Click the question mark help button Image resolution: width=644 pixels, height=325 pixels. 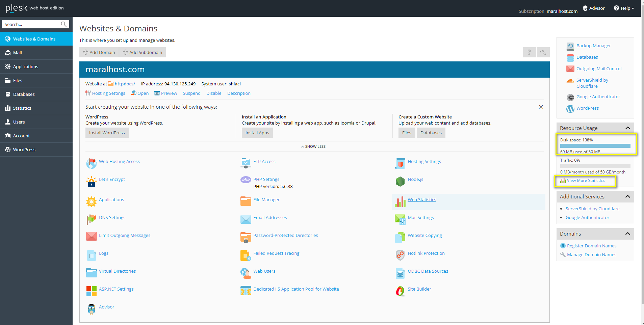pyautogui.click(x=530, y=52)
